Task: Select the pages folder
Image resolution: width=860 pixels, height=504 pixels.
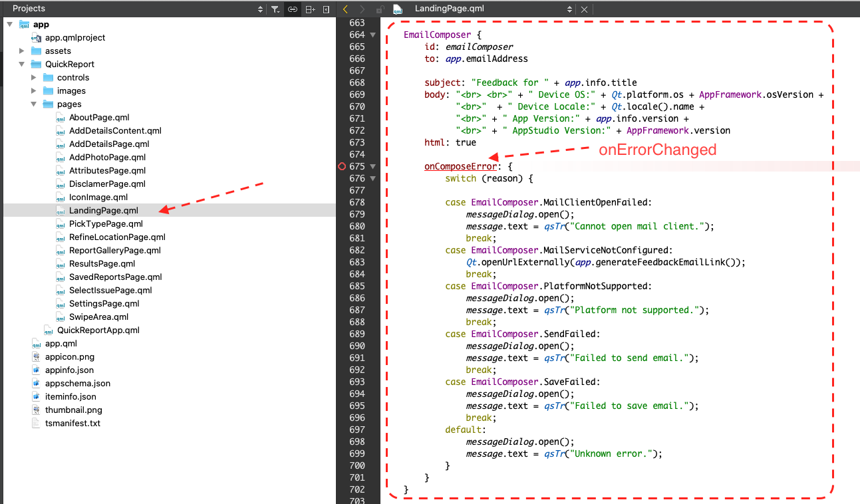Action: [69, 104]
